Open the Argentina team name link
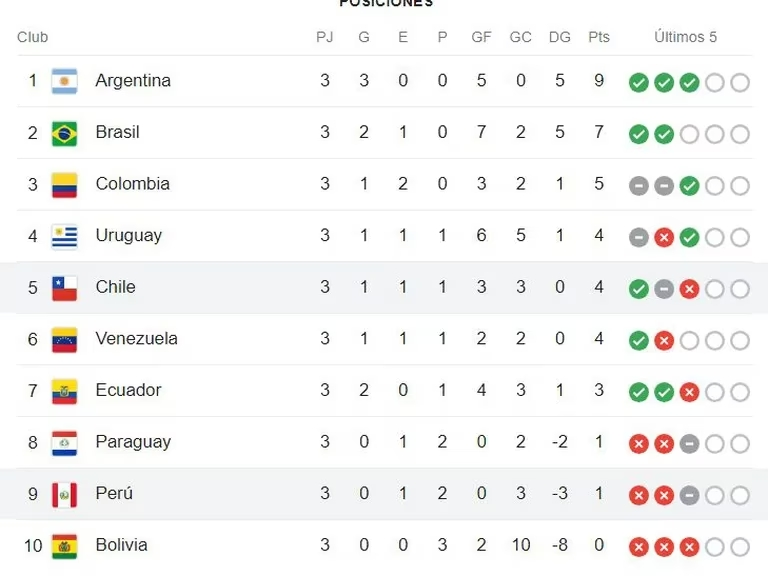Image resolution: width=768 pixels, height=576 pixels. click(133, 80)
